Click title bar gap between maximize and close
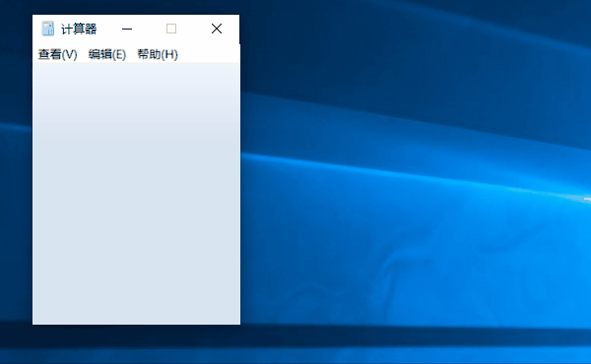The width and height of the screenshot is (591, 364). [x=194, y=29]
